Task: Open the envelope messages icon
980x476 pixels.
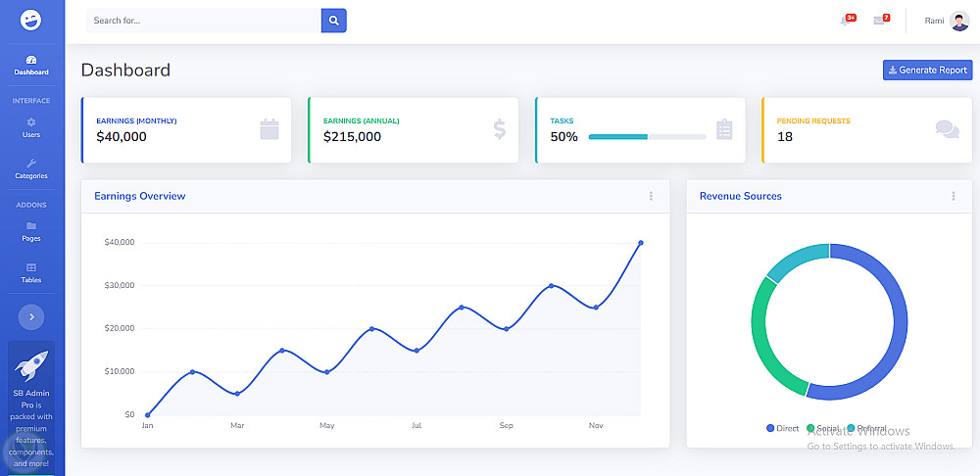Action: pos(879,21)
